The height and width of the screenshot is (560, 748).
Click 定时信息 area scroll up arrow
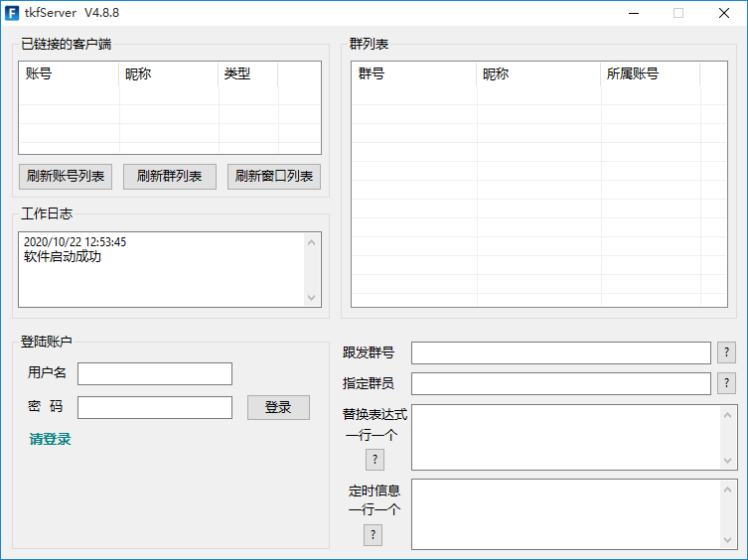click(x=727, y=490)
